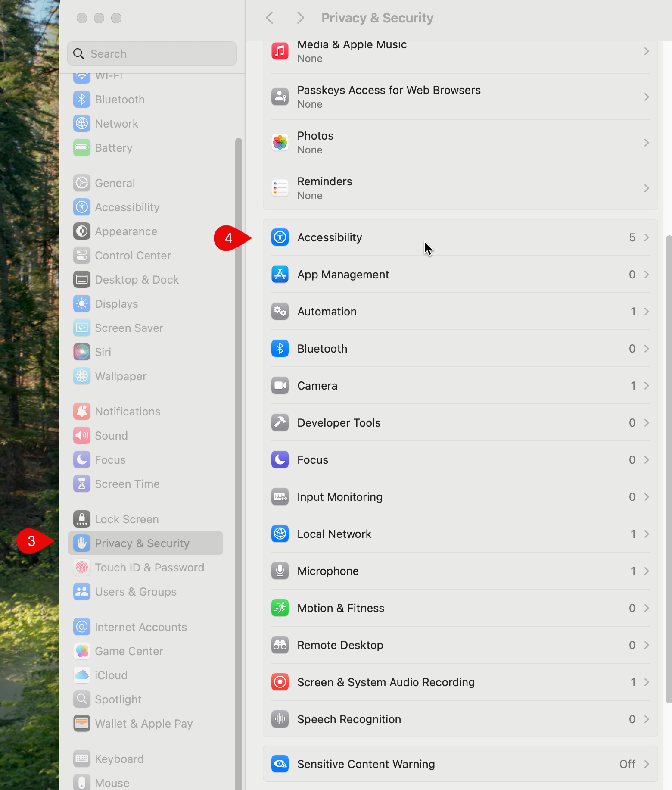The height and width of the screenshot is (790, 672).
Task: Open Network settings in the sidebar
Action: (146, 124)
